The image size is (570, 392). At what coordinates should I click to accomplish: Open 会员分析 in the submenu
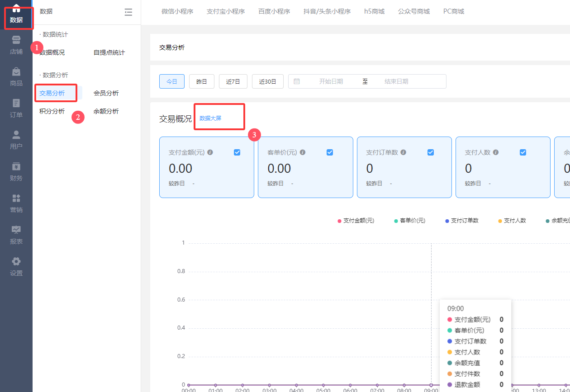tap(106, 93)
